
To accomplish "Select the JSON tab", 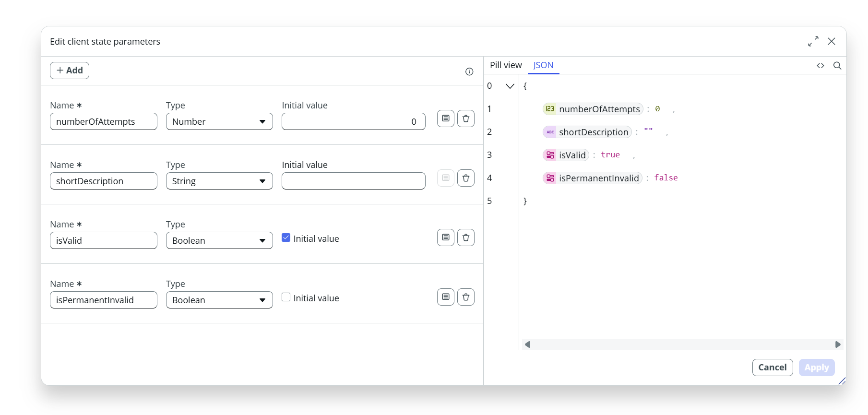I will (x=543, y=65).
